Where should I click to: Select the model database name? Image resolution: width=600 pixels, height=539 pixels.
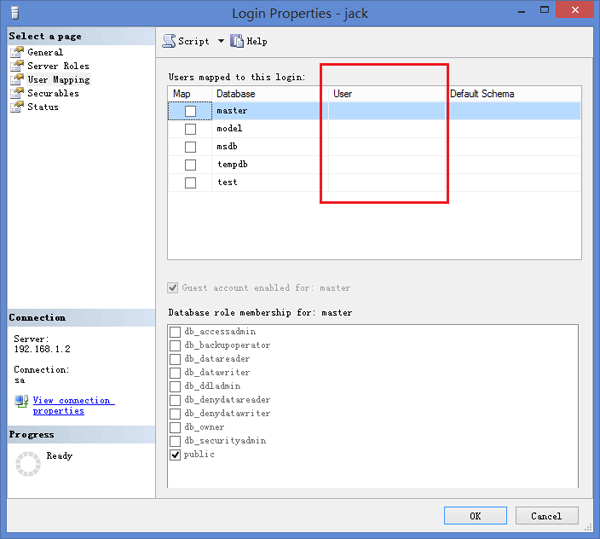click(x=229, y=129)
